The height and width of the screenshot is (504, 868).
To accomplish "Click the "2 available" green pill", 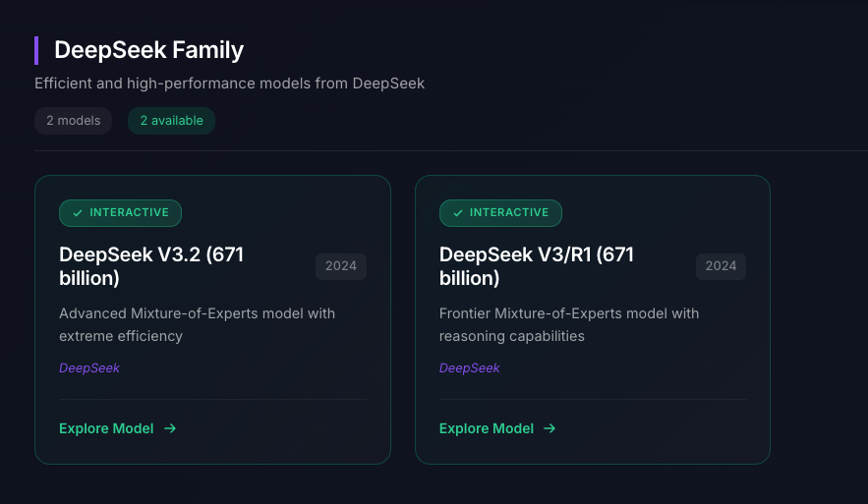I will tap(172, 121).
